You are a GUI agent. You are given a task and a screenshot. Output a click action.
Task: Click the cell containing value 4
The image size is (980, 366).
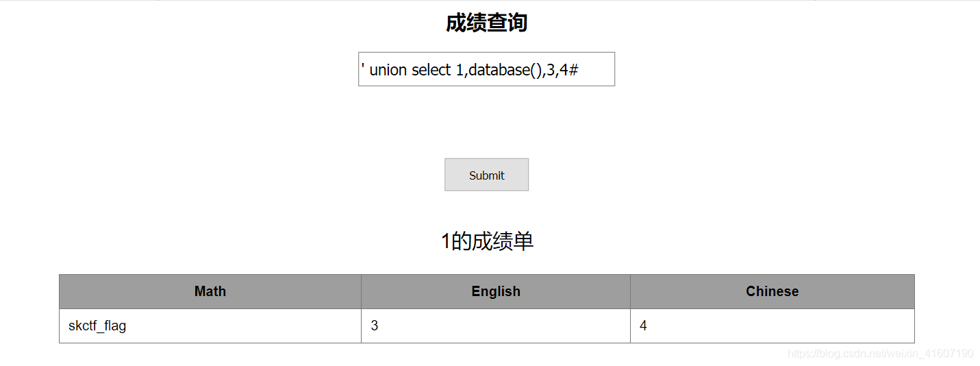click(x=772, y=326)
